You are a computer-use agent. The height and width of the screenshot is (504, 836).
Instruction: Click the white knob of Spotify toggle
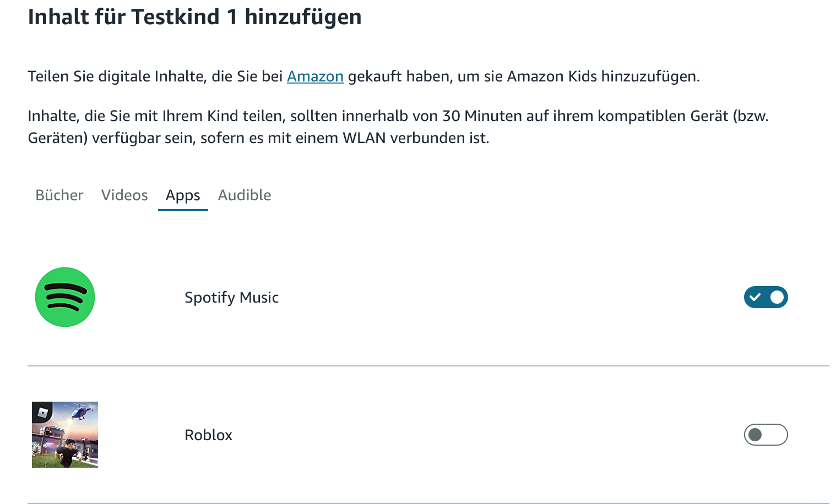coord(777,297)
